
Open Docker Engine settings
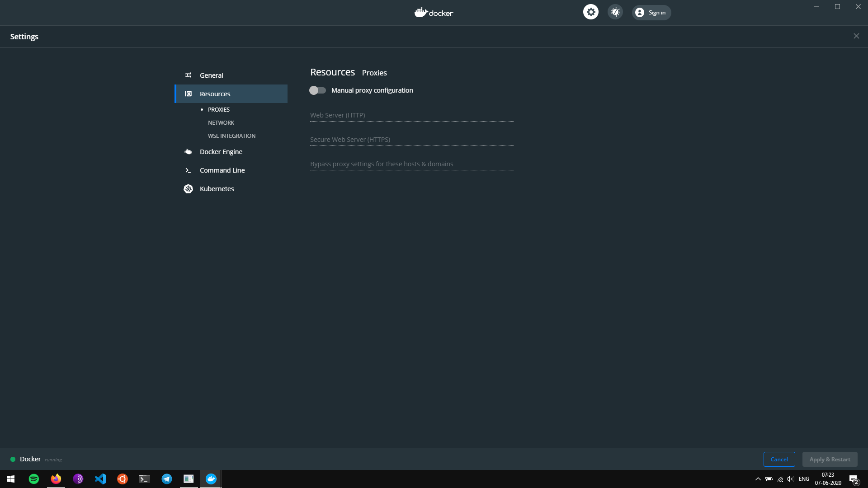(x=221, y=152)
